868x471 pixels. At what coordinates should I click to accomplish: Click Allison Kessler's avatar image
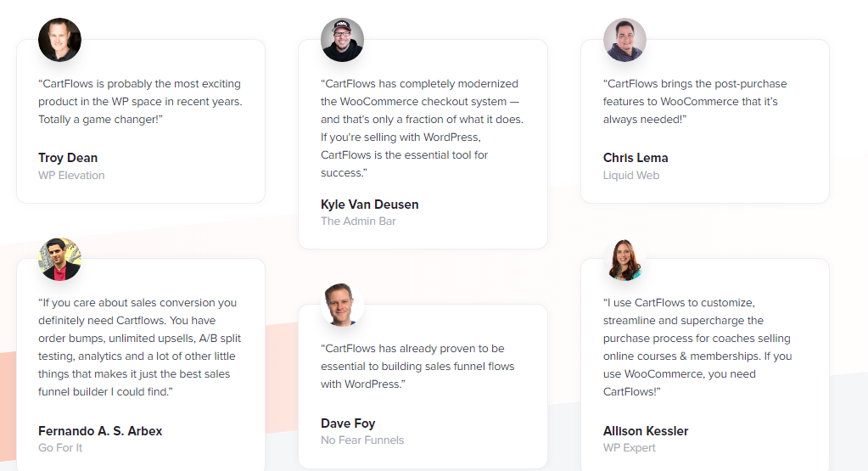(624, 259)
